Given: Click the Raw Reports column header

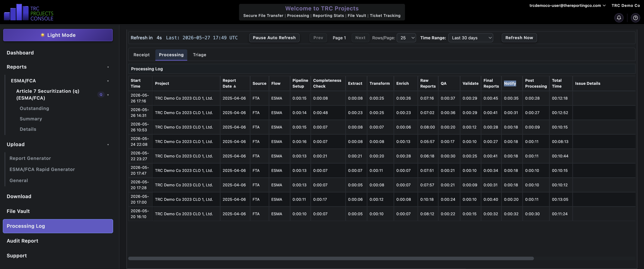Looking at the screenshot, I should pyautogui.click(x=428, y=83).
